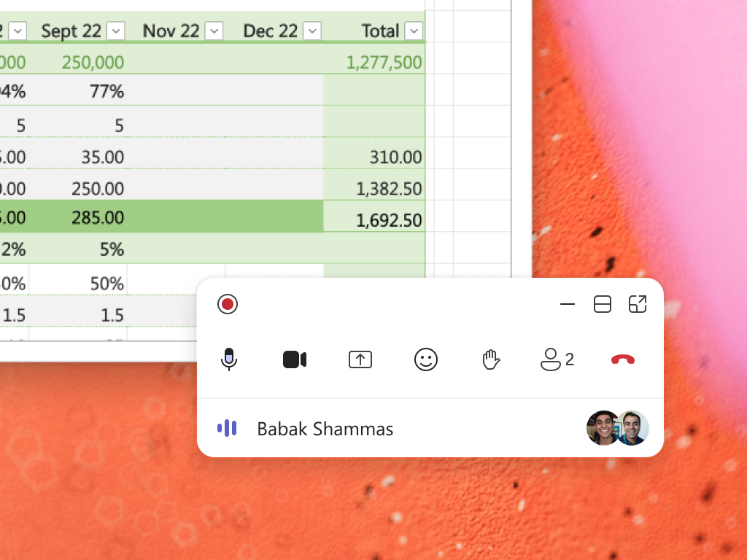747x560 pixels.
Task: Show the participants list
Action: point(557,359)
